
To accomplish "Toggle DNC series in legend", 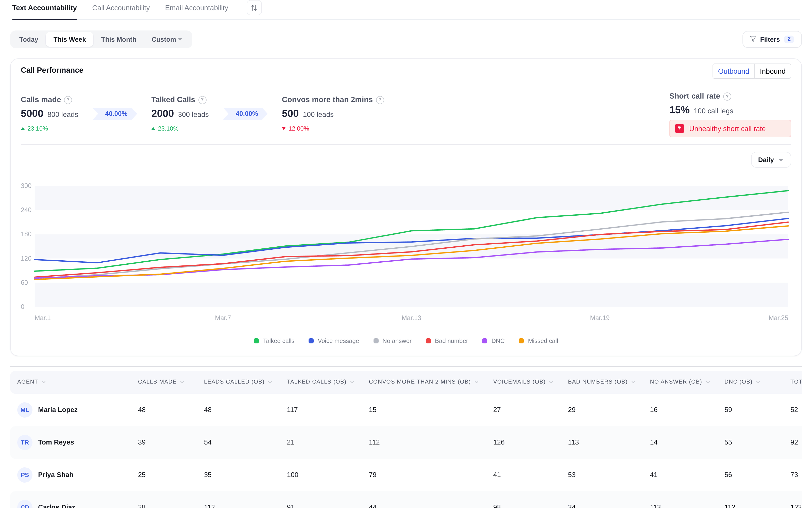I will pos(493,341).
